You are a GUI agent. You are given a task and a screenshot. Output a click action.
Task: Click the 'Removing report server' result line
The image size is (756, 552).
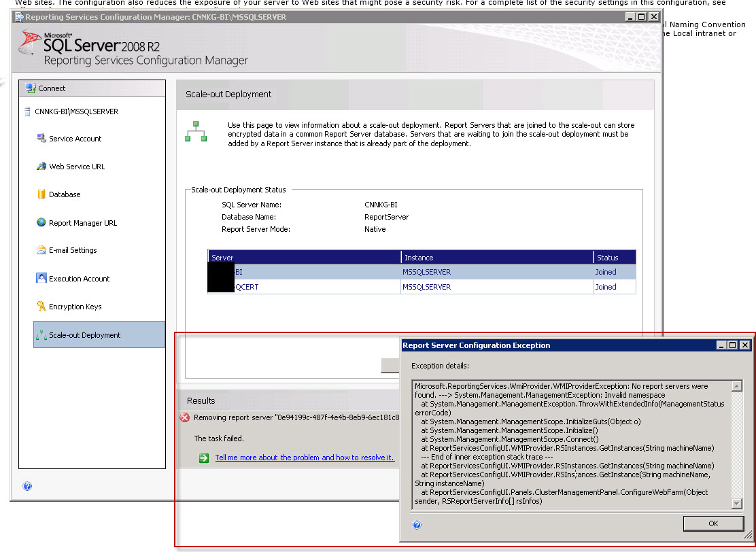(x=296, y=417)
